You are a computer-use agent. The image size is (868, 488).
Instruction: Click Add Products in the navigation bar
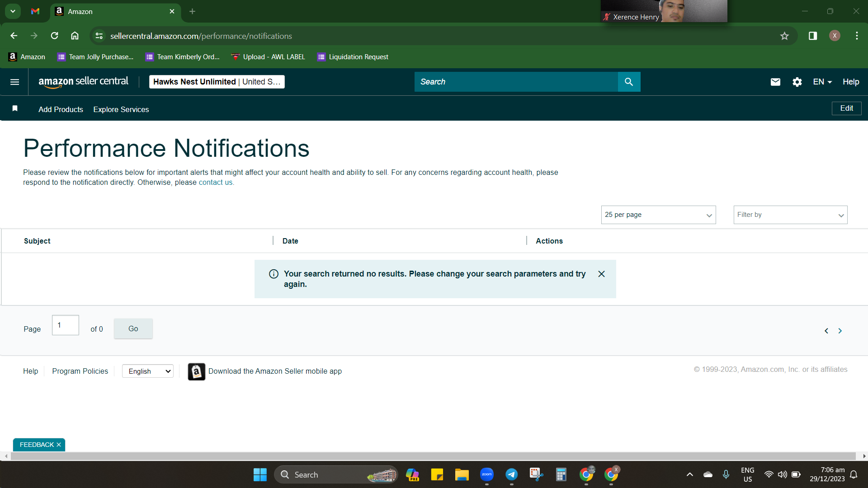point(61,109)
